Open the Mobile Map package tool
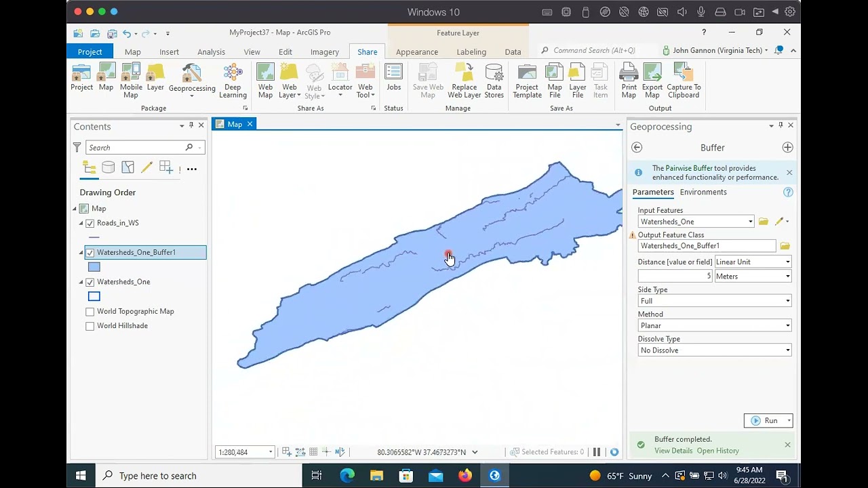Viewport: 868px width, 488px height. click(131, 81)
